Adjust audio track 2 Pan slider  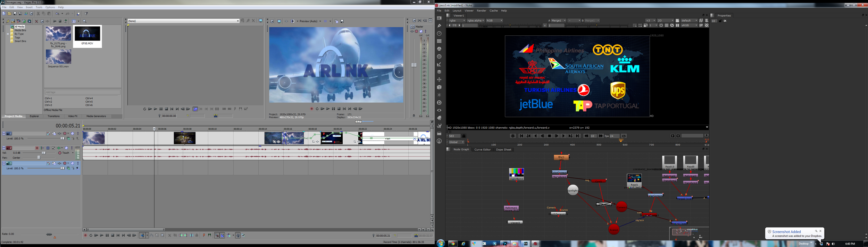(x=39, y=157)
